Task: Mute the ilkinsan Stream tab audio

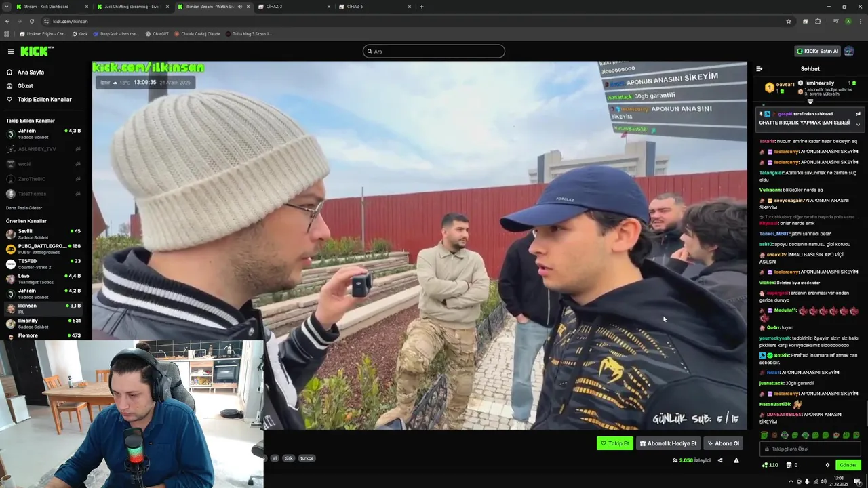Action: [239, 7]
